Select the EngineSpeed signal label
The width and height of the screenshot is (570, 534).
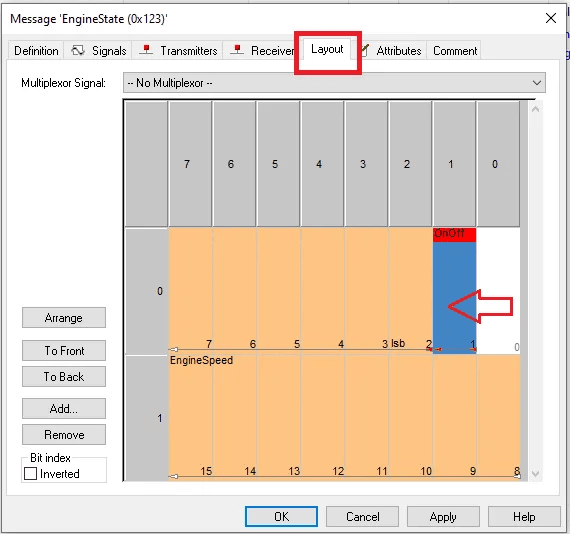click(x=201, y=360)
